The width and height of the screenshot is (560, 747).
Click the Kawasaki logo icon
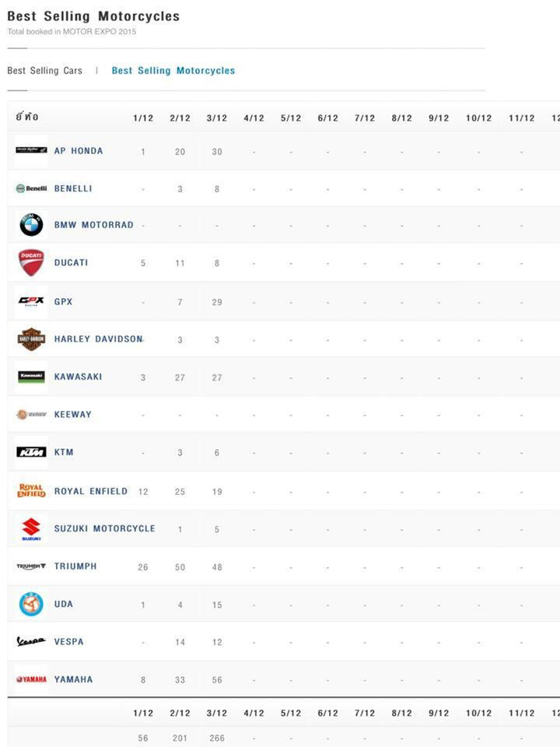(31, 377)
